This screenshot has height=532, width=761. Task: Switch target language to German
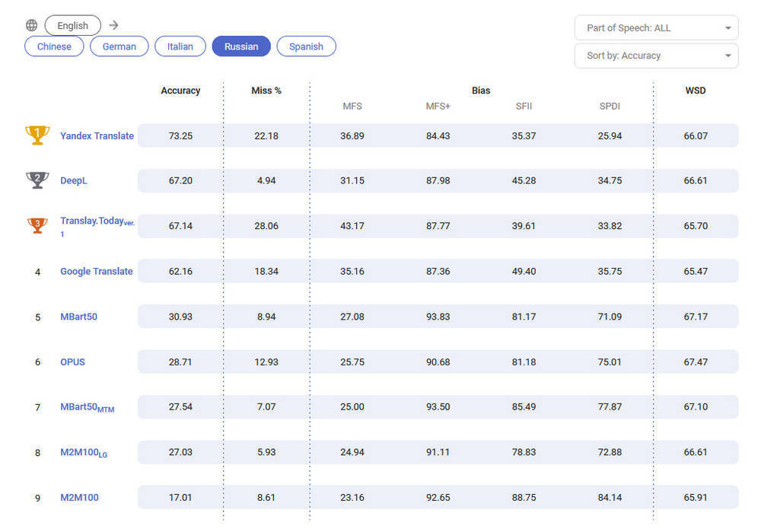[x=119, y=46]
